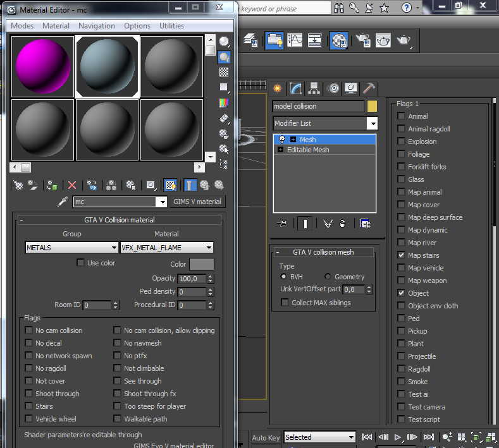Check No cam collision flag
Image resolution: width=499 pixels, height=448 pixels.
pyautogui.click(x=28, y=330)
